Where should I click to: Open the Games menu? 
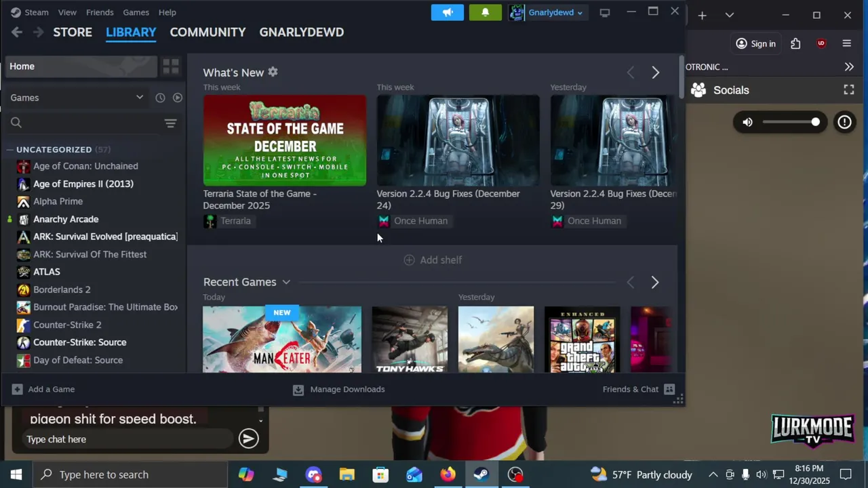pyautogui.click(x=136, y=12)
